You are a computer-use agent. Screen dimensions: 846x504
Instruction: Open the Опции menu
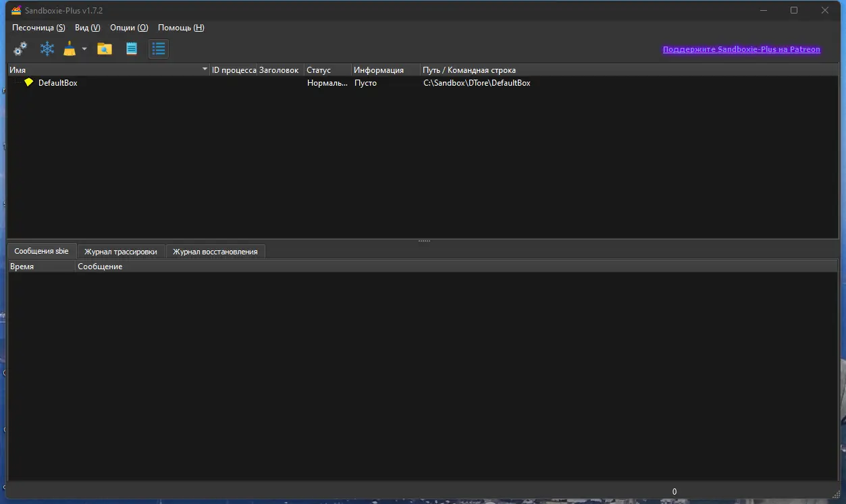pyautogui.click(x=129, y=28)
